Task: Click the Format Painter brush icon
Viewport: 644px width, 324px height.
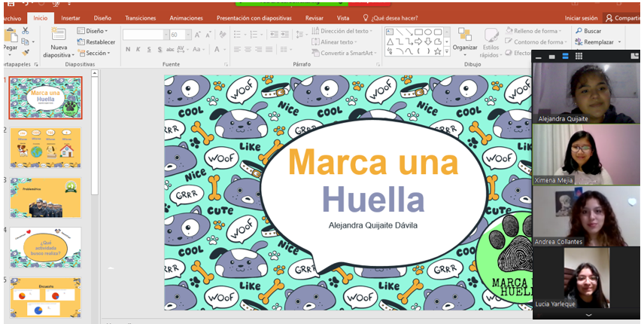Action: click(25, 53)
